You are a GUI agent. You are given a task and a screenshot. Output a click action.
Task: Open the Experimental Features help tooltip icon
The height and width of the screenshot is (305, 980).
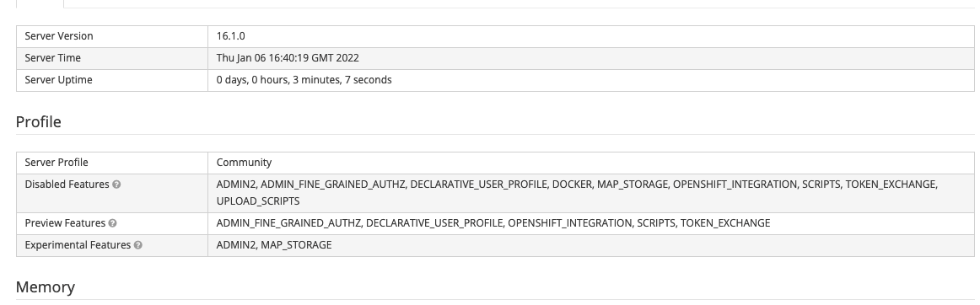(x=138, y=245)
